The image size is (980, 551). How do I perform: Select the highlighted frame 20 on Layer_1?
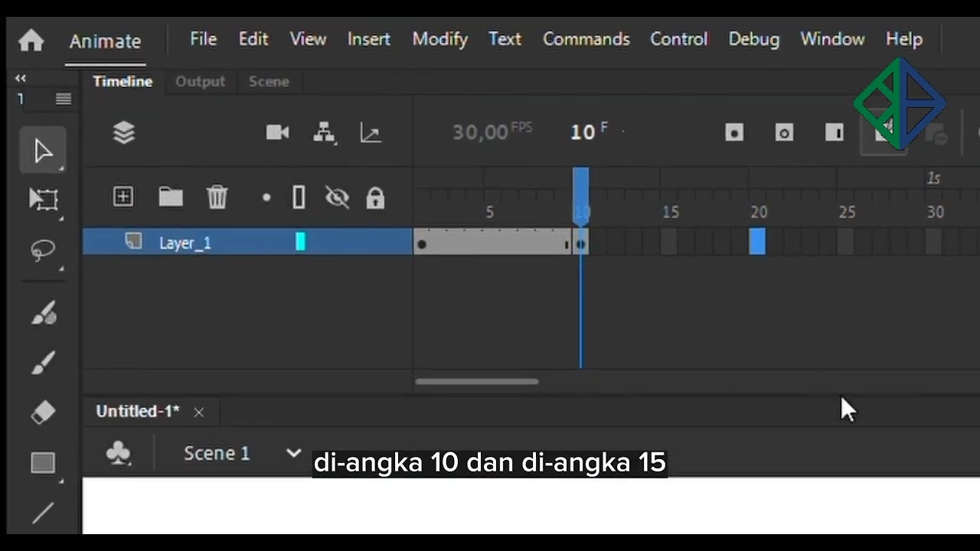pyautogui.click(x=757, y=242)
